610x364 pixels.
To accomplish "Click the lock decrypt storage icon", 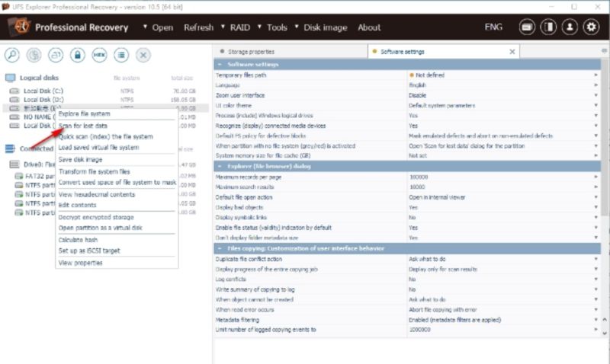I will click(x=78, y=55).
